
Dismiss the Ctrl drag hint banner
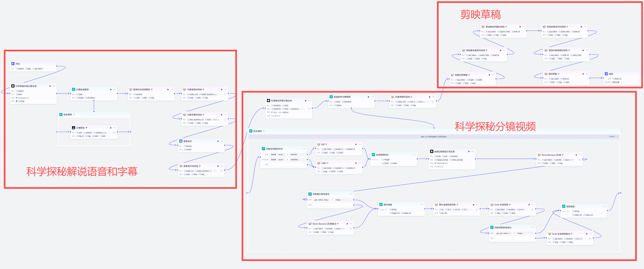coord(617,137)
